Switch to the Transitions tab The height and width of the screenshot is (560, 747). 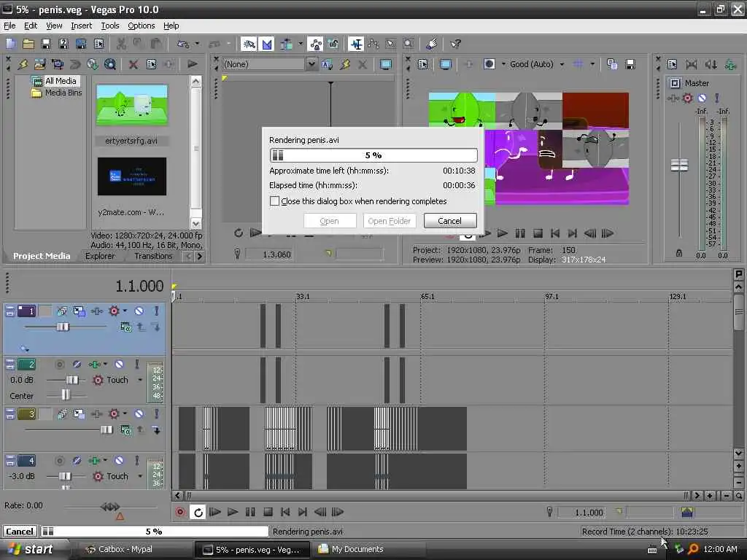tap(153, 256)
